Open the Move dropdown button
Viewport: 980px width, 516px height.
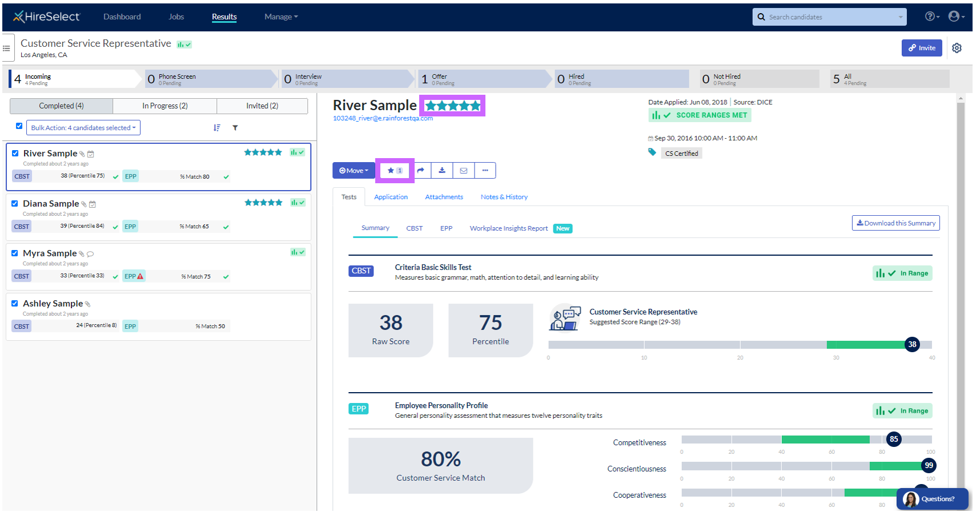pyautogui.click(x=354, y=171)
